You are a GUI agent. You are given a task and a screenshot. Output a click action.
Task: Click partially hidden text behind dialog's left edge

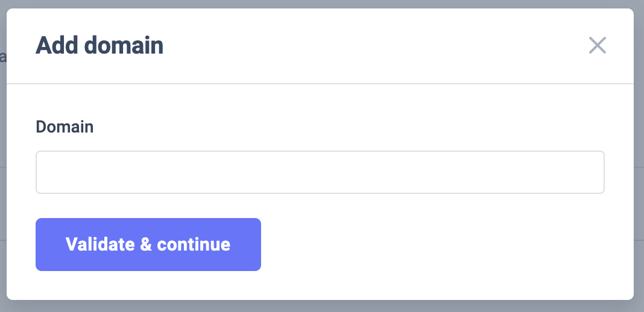point(3,58)
